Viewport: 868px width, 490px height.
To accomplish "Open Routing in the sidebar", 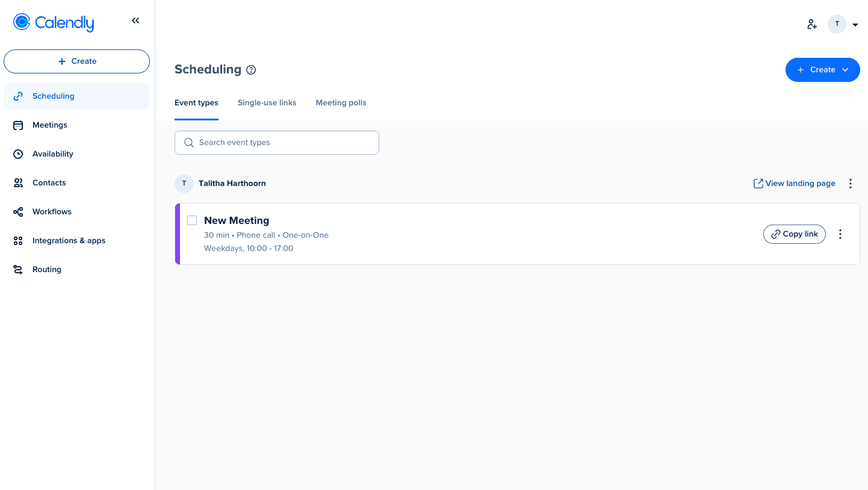I will pos(46,270).
